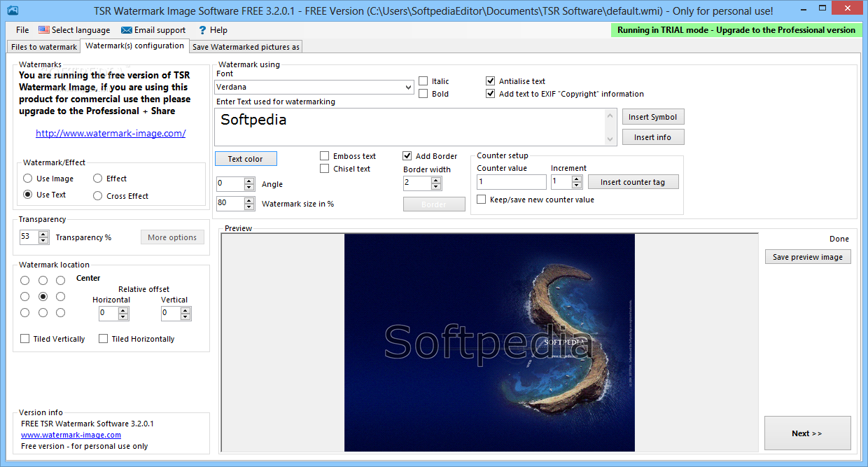The image size is (868, 467).
Task: Select the Use Image radio option
Action: pyautogui.click(x=27, y=179)
